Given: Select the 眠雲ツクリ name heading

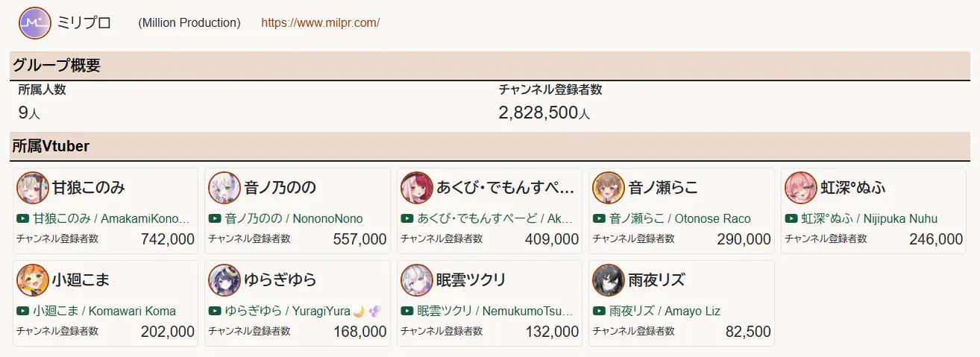Looking at the screenshot, I should pyautogui.click(x=471, y=280).
